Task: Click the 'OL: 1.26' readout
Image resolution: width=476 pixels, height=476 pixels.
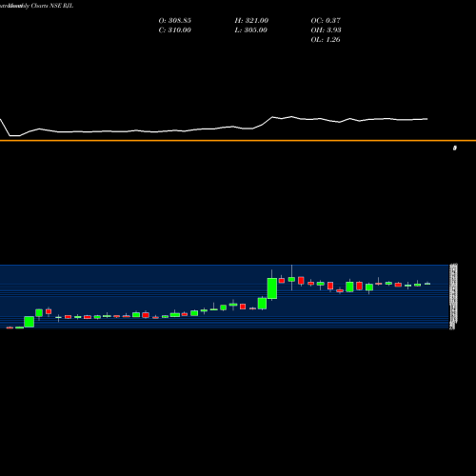Action: pyautogui.click(x=326, y=40)
